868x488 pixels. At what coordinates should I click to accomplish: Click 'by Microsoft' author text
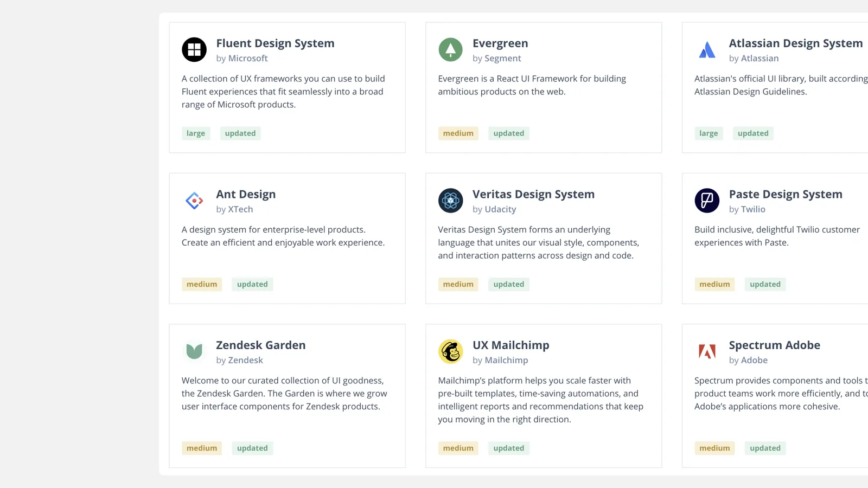coord(242,58)
